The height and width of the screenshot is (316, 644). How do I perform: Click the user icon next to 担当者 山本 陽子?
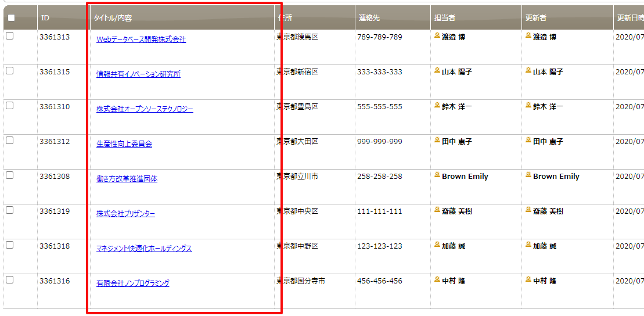tap(437, 71)
